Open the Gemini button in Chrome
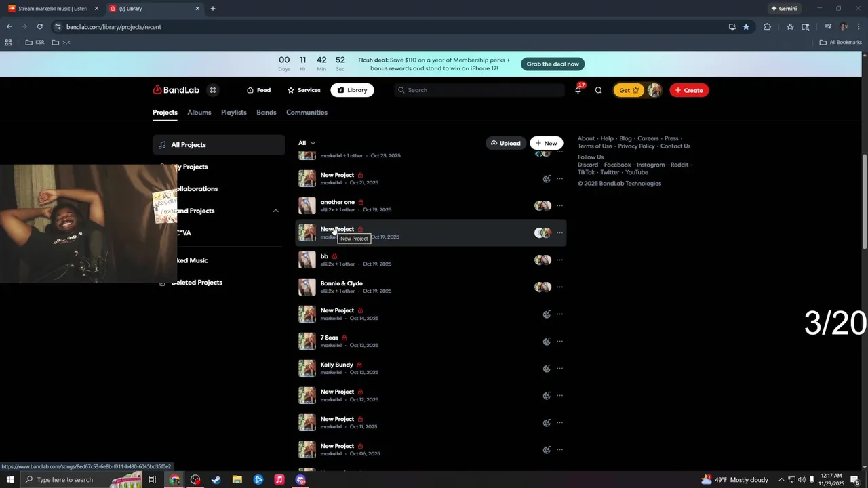 tap(784, 9)
